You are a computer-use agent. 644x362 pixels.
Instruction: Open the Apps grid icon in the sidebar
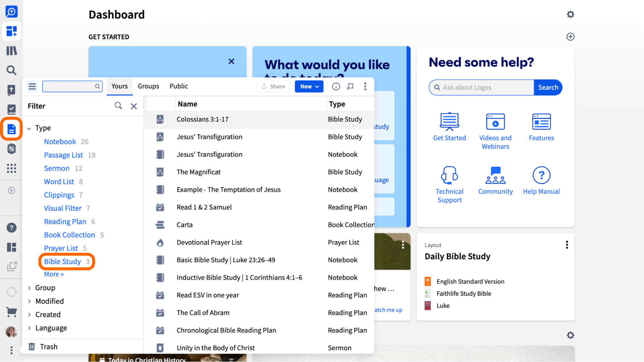[x=12, y=168]
